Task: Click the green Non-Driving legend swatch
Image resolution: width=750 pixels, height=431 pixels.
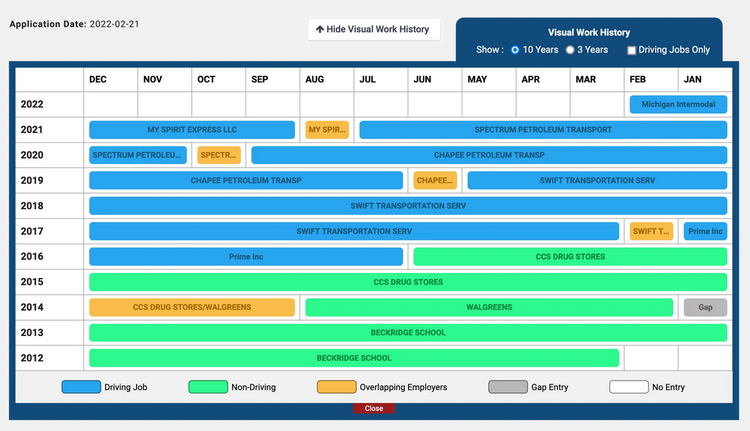Action: point(208,387)
